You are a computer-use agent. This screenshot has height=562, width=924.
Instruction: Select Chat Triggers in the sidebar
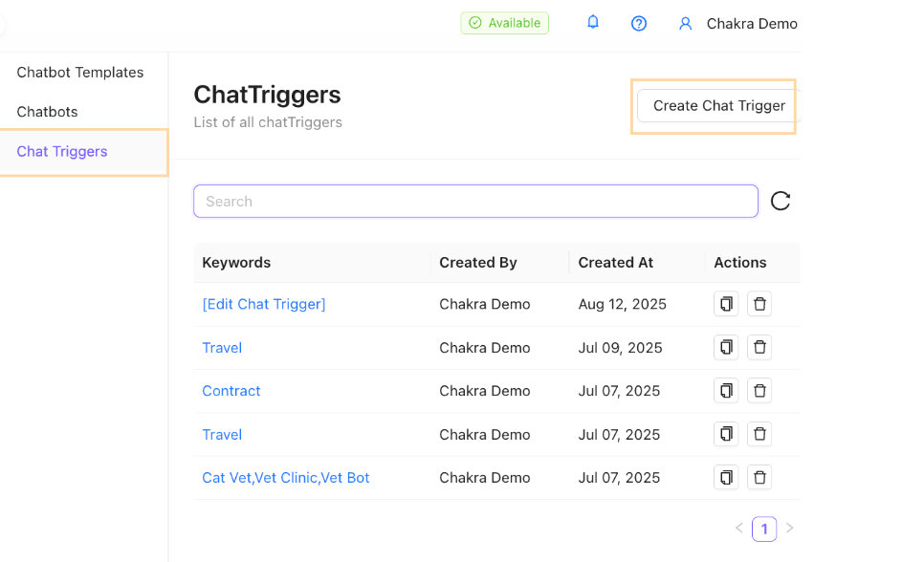click(61, 151)
